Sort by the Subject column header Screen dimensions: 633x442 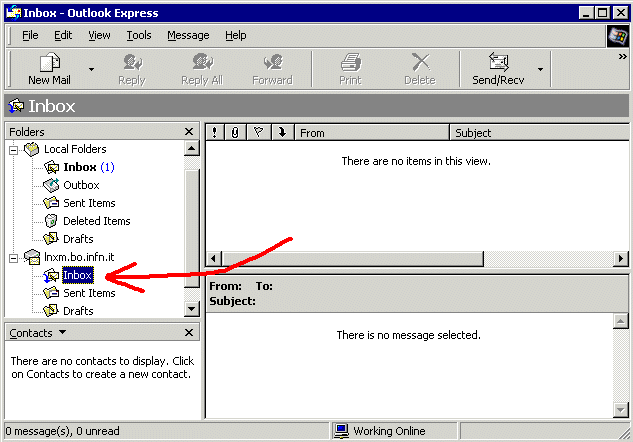540,132
